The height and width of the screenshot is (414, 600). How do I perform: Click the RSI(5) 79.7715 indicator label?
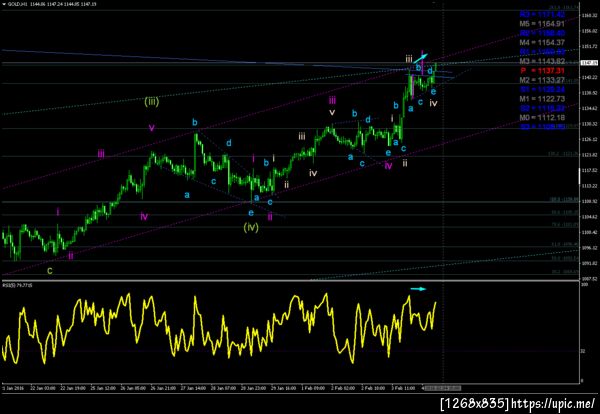(x=18, y=285)
